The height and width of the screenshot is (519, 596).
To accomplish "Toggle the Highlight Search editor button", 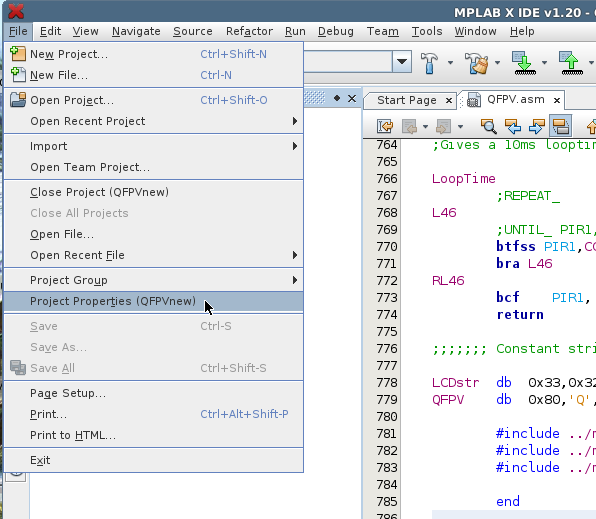I will click(x=561, y=126).
